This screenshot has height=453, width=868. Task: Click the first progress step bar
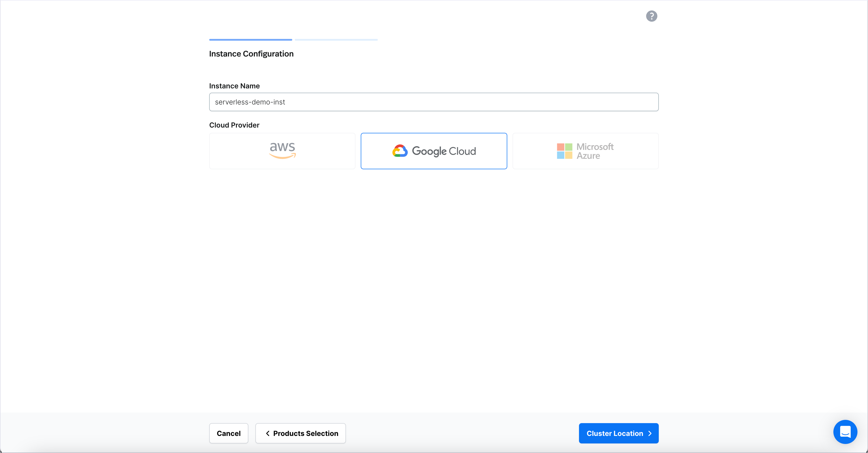pos(250,40)
